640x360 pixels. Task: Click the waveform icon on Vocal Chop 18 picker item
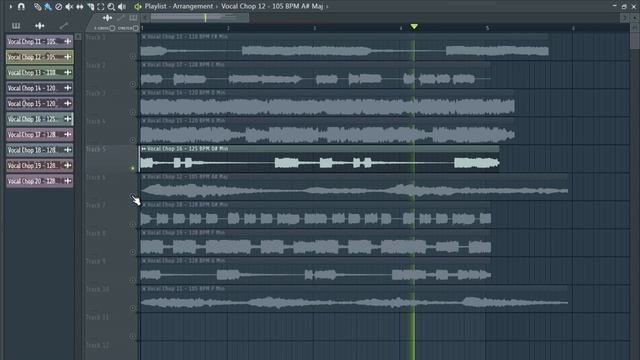68,150
